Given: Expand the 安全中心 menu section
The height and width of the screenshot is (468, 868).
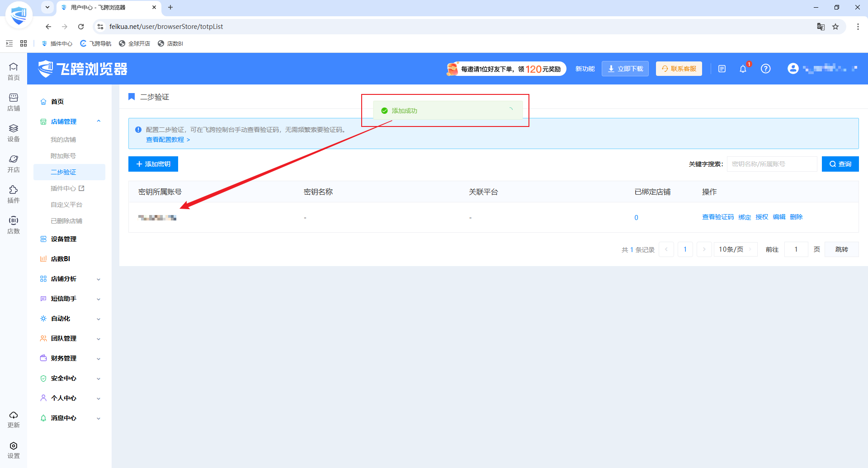Looking at the screenshot, I should [x=99, y=379].
